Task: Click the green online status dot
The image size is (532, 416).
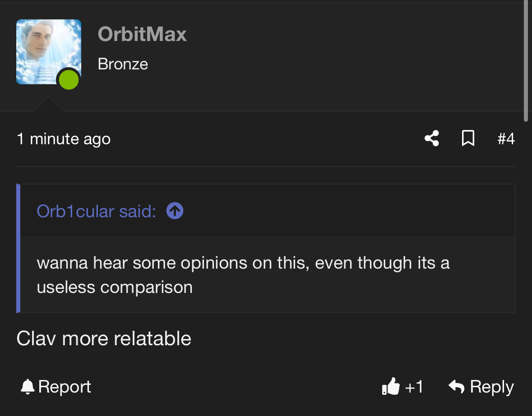Action: pyautogui.click(x=69, y=80)
